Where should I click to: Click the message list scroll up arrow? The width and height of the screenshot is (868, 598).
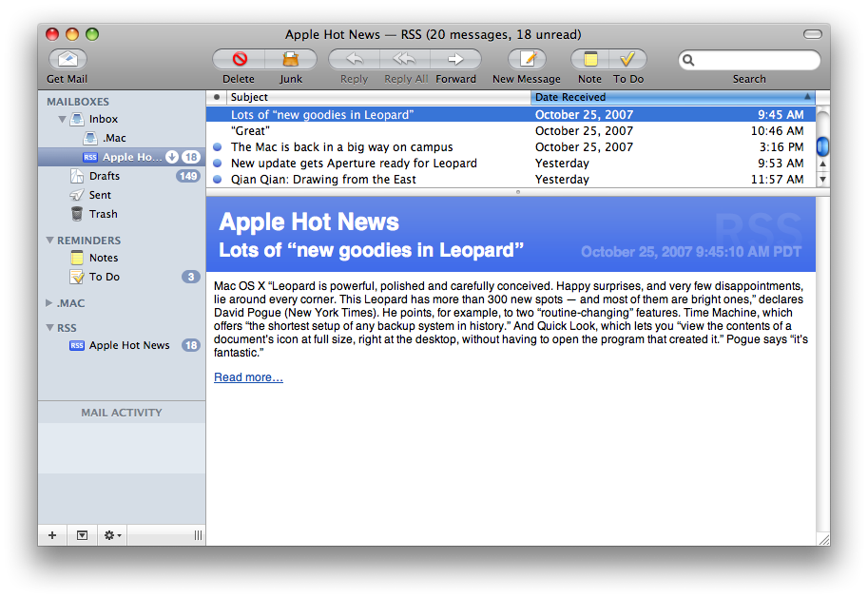tap(822, 164)
